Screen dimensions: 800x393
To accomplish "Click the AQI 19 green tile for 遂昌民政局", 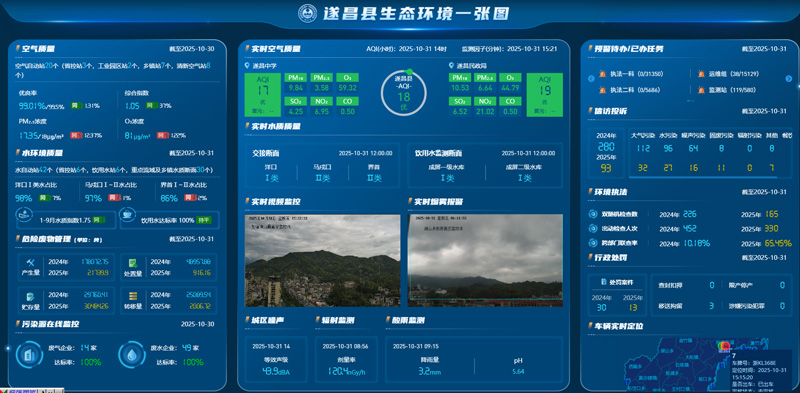I will point(544,94).
